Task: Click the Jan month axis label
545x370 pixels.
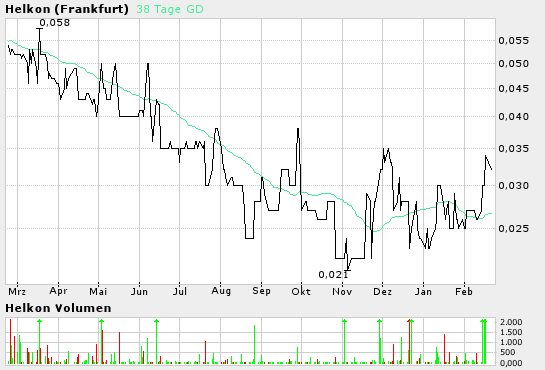Action: pyautogui.click(x=423, y=291)
